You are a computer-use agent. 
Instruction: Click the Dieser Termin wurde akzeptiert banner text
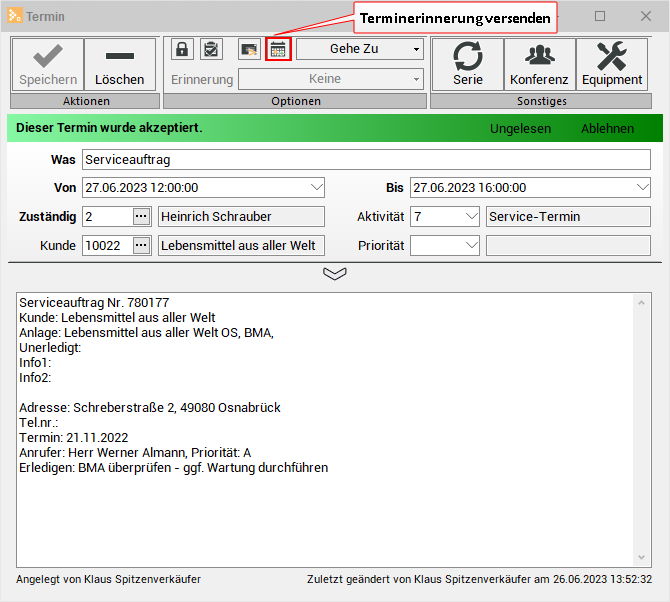[109, 128]
